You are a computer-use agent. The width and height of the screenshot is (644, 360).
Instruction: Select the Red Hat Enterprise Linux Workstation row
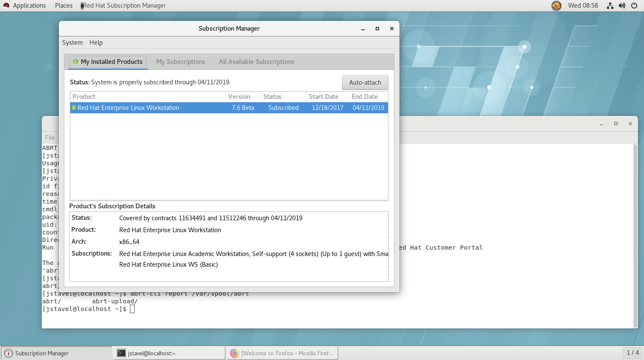(x=229, y=108)
